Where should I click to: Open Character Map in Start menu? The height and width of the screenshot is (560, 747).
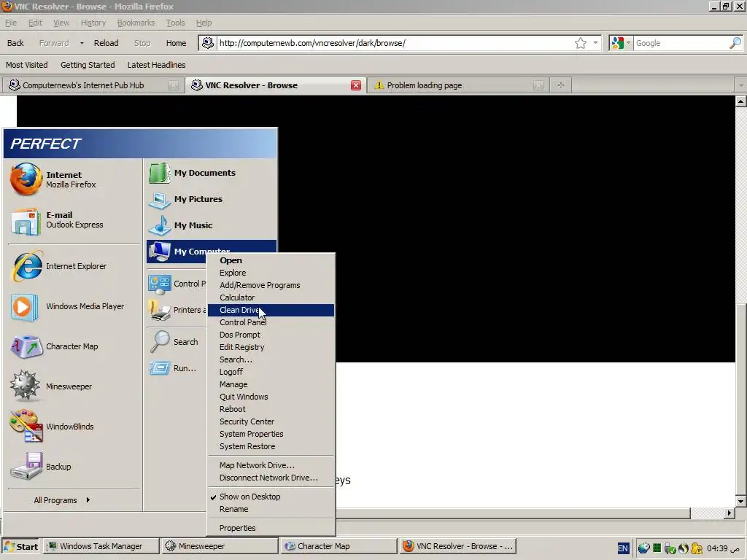(27, 346)
